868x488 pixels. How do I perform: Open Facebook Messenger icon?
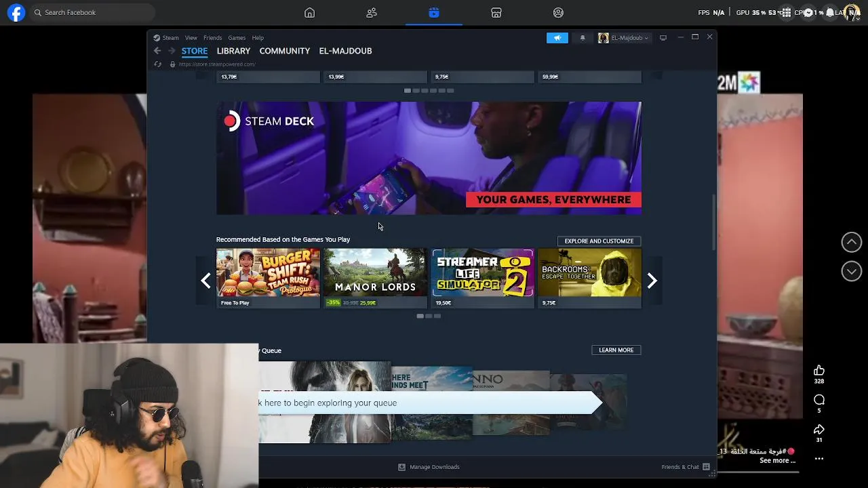808,12
